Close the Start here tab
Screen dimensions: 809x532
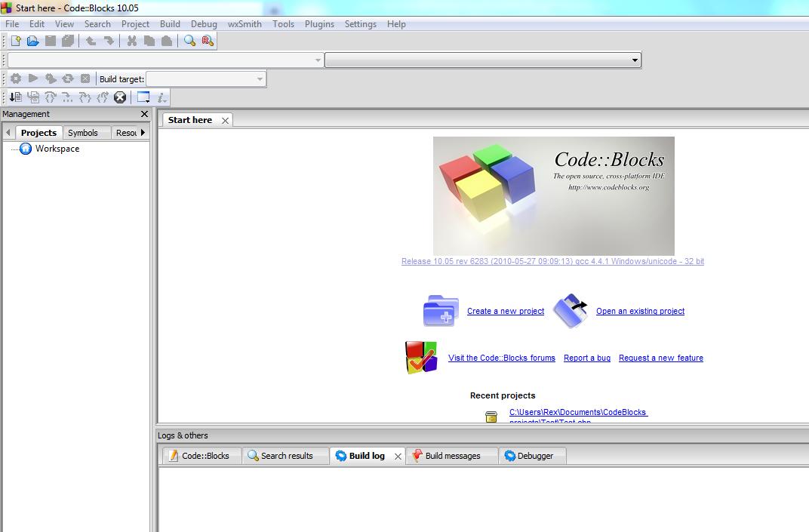[225, 121]
